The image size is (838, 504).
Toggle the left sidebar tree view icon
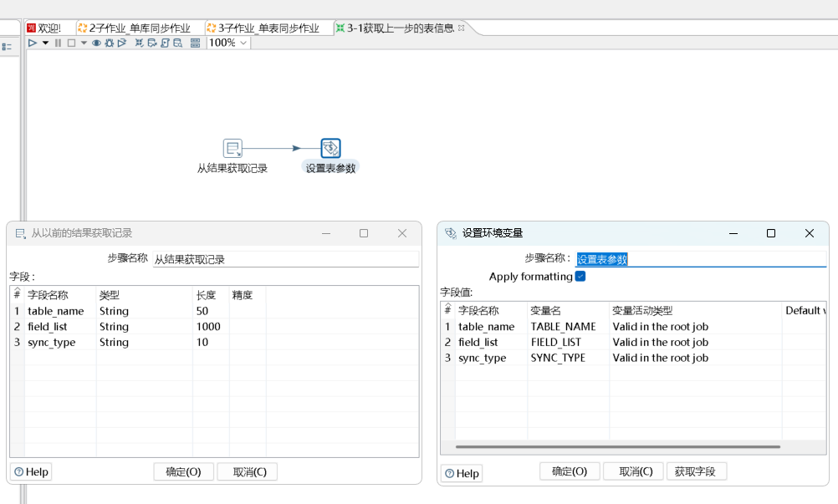pyautogui.click(x=7, y=47)
